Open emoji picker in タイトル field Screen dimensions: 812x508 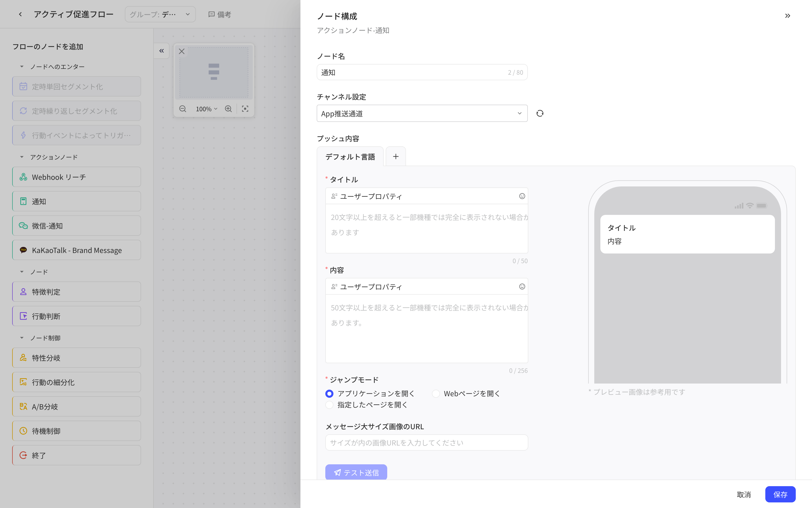tap(522, 196)
